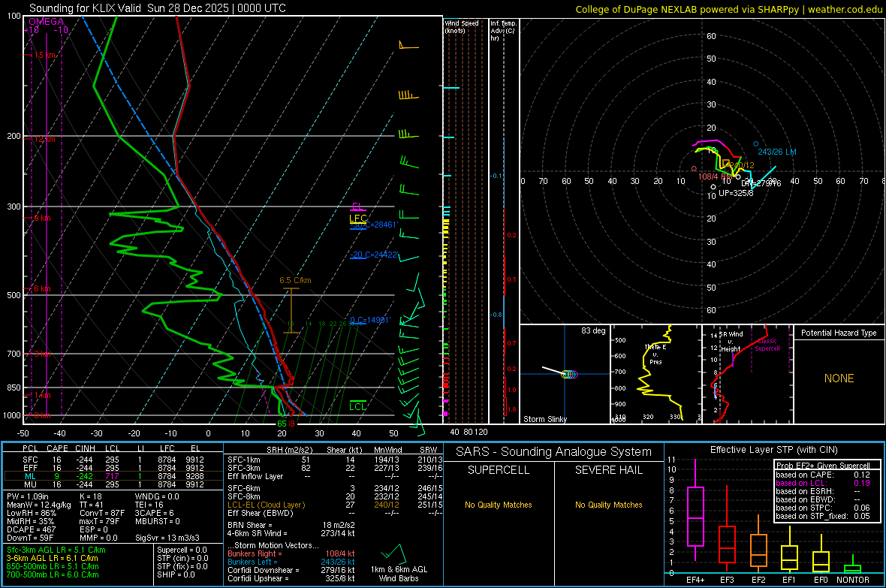Viewport: 886px width, 588px height.
Task: Click the '83 deg' slinky angle value
Action: point(592,330)
